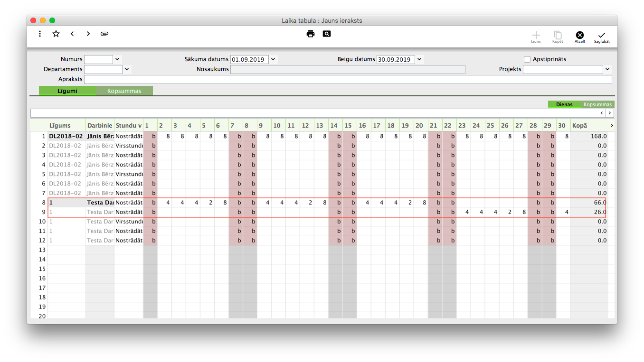This screenshot has width=644, height=362.
Task: Go to previous record arrow
Action: tap(72, 34)
